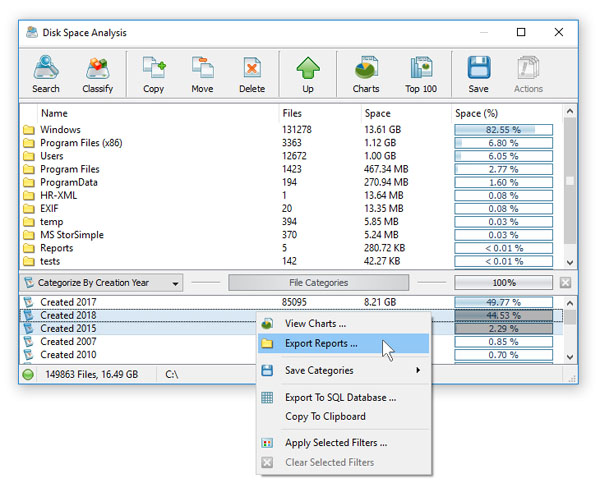Click the Reports folder icon
The width and height of the screenshot is (600, 483).
(28, 248)
